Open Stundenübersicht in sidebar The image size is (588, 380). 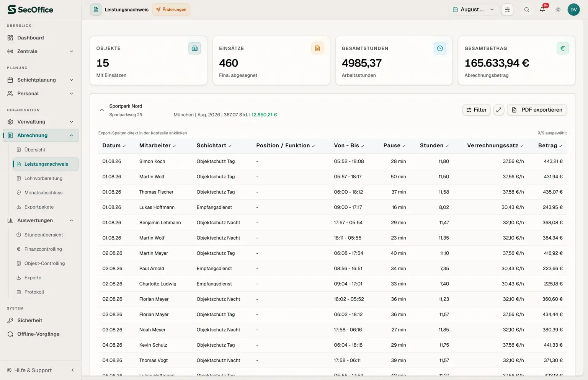click(45, 235)
